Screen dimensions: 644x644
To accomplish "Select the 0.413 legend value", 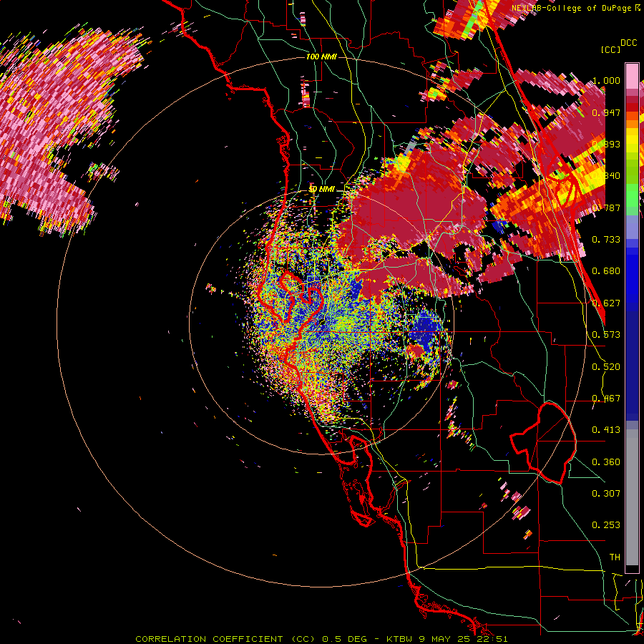I will coord(606,430).
